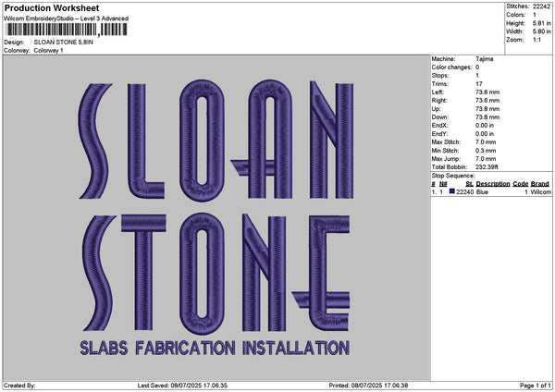Click 'Printed: 08/07/2025 17.06.38'
Viewport: 555px width, 392px height.
(368, 386)
